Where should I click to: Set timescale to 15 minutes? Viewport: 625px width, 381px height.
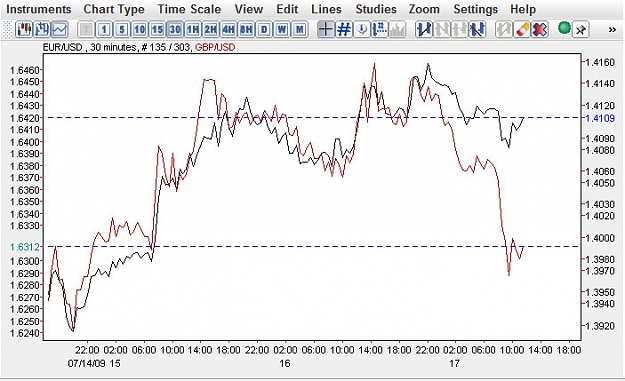click(157, 29)
